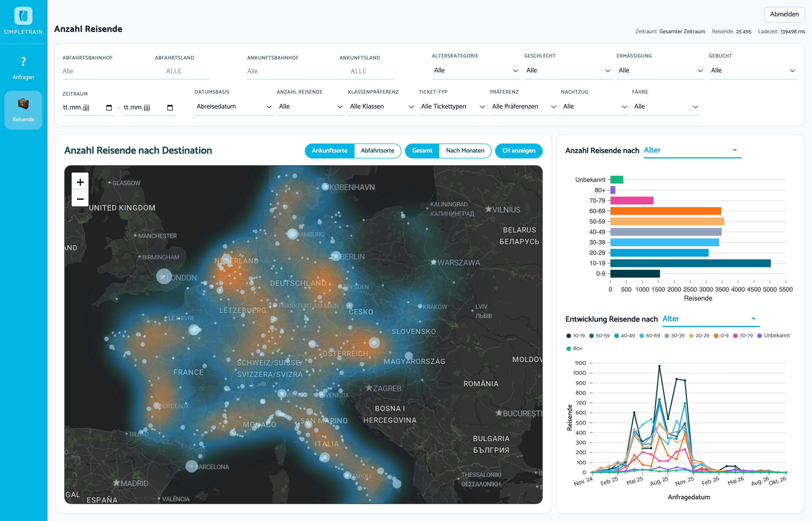This screenshot has height=521, width=812.
Task: Open the Präferenz dropdown
Action: pos(523,107)
